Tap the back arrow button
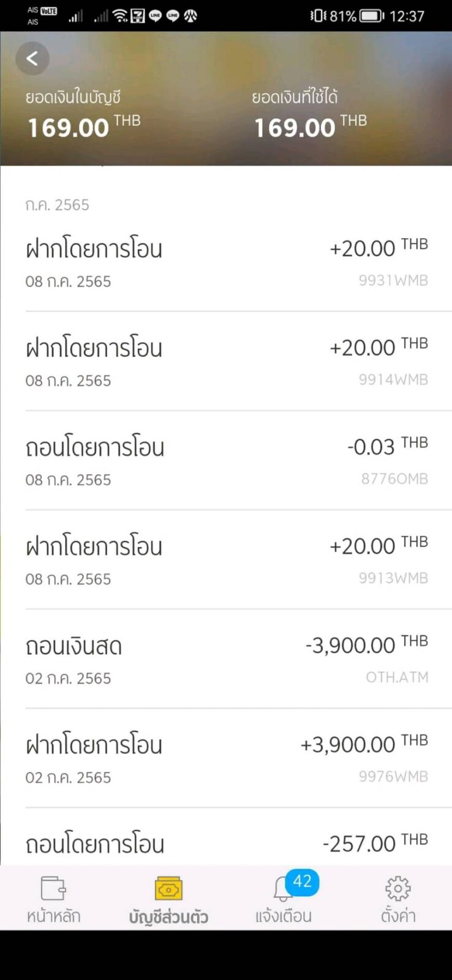This screenshot has height=980, width=452. pos(32,58)
